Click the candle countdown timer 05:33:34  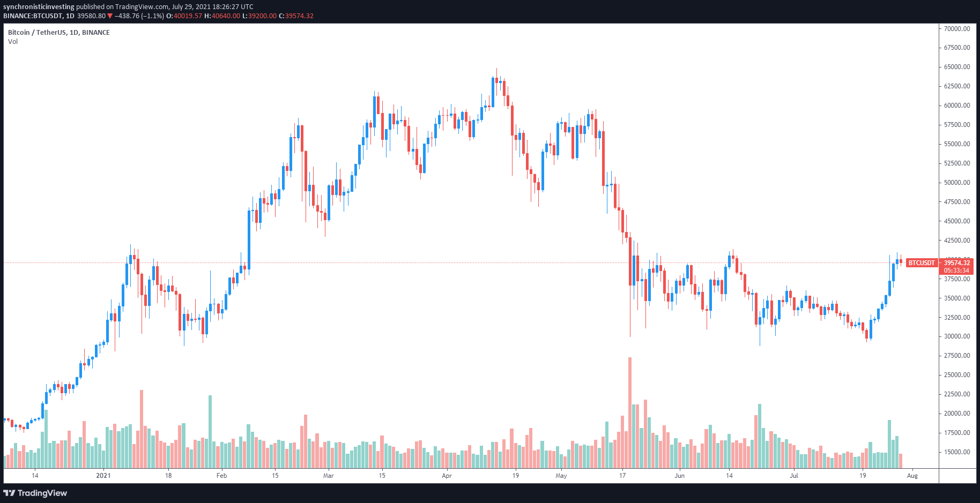pyautogui.click(x=957, y=271)
